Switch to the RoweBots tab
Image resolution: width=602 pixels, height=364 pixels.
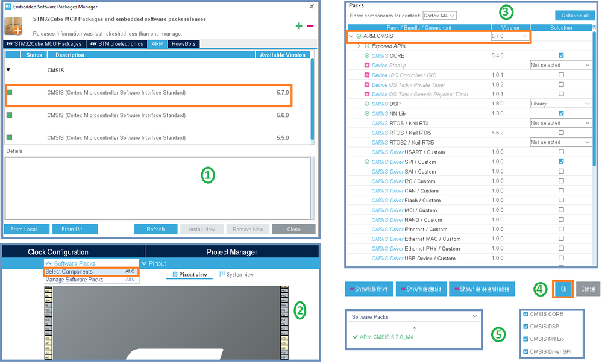(x=184, y=44)
